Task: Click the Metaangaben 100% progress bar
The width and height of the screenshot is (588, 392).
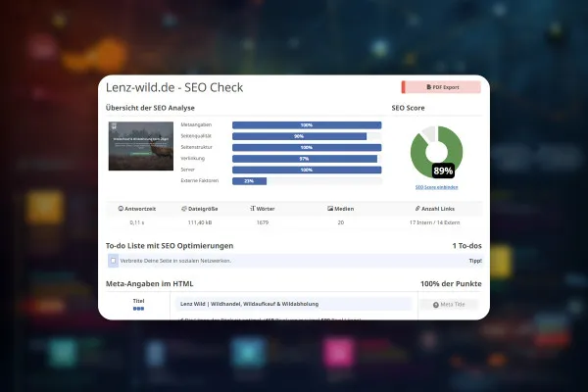Action: [307, 125]
